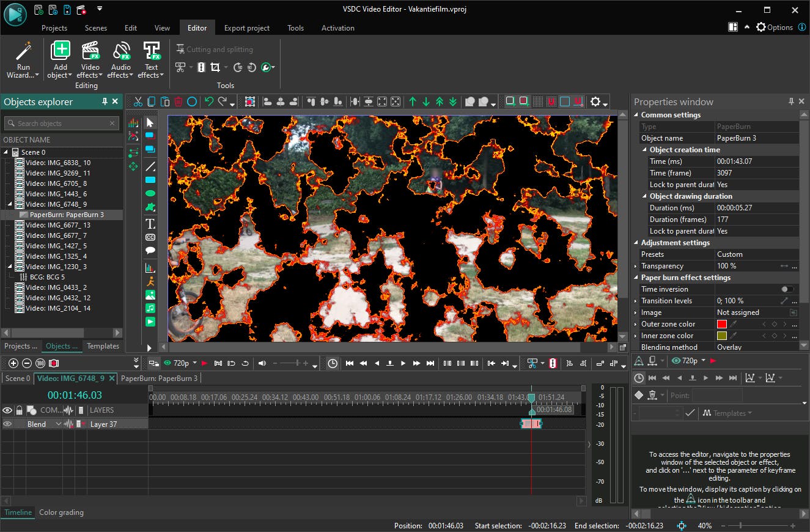Open Text effects menu
810x532 pixels.
[151, 60]
